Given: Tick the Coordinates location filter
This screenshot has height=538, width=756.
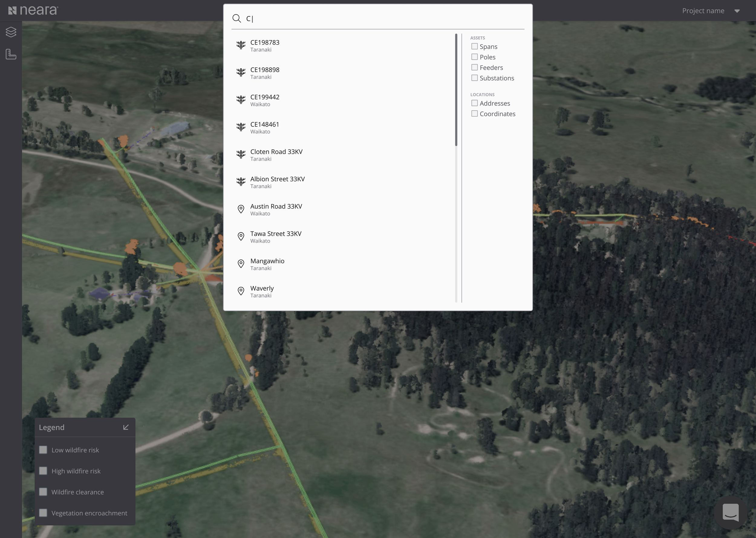Looking at the screenshot, I should 474,114.
